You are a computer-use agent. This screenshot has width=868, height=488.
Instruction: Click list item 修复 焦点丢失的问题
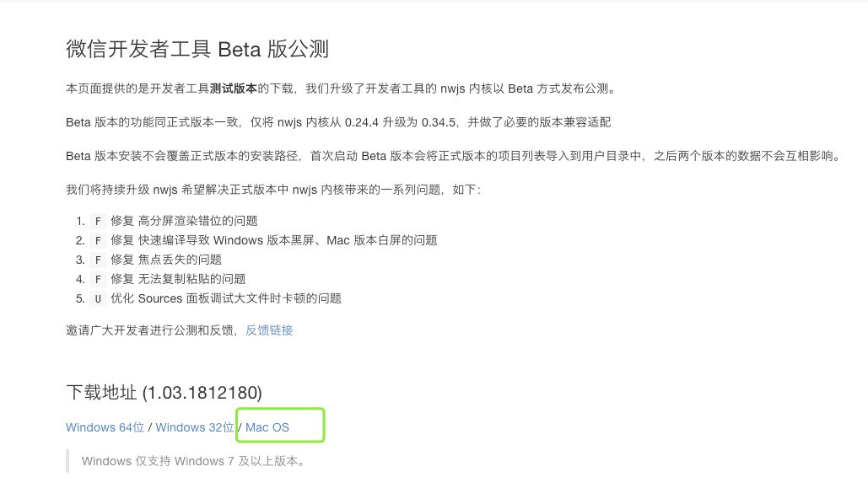(166, 260)
